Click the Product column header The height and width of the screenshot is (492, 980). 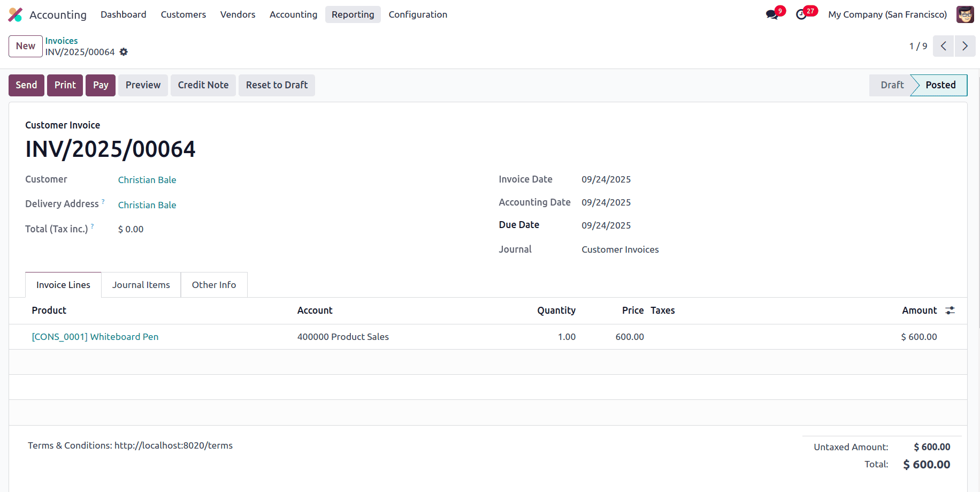49,311
